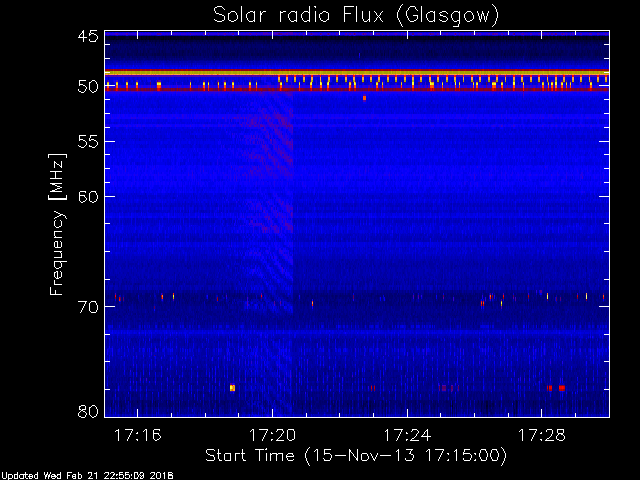The width and height of the screenshot is (640, 480).
Task: Click the isolated orange spot near 51 MHz
Action: pyautogui.click(x=364, y=98)
